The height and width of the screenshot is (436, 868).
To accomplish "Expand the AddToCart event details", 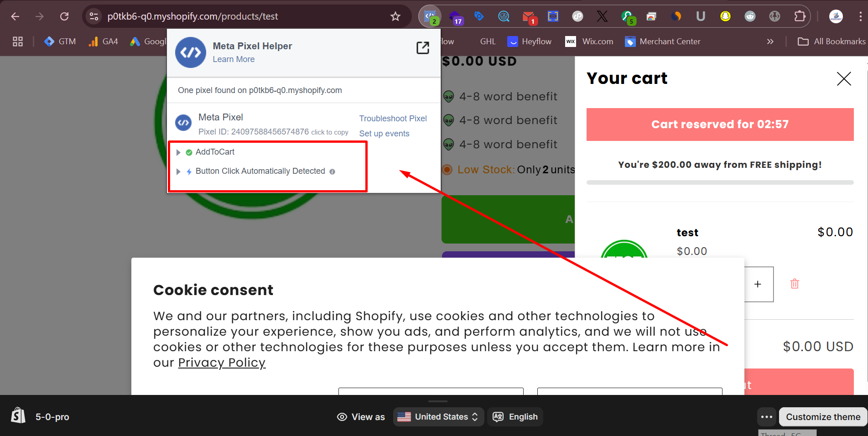I will 178,152.
